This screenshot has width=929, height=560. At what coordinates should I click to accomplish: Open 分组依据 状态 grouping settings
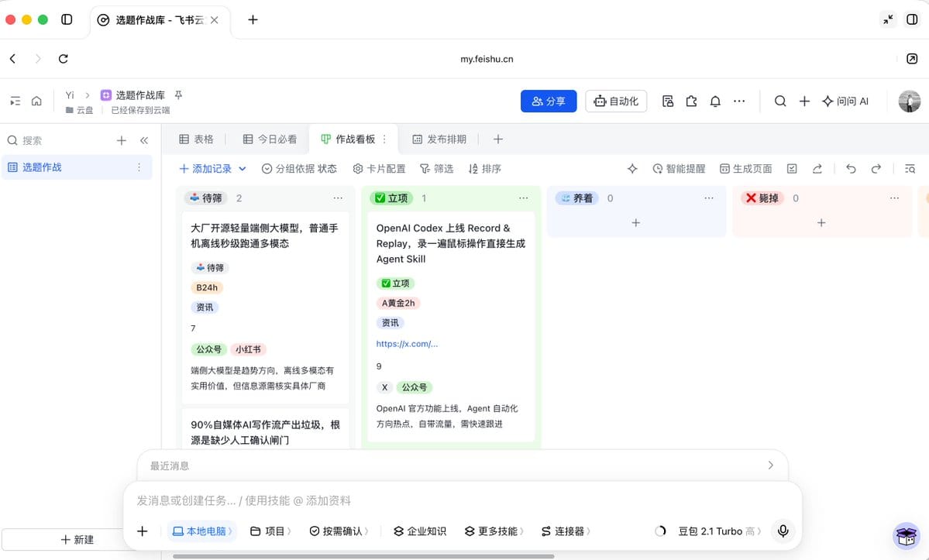[299, 169]
